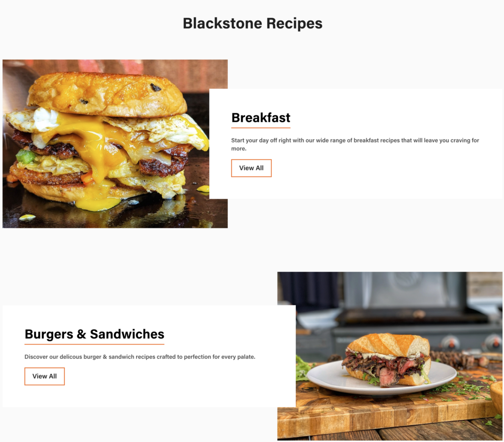Click the word "more." in Breakfast description
This screenshot has width=504, height=442.
(x=239, y=148)
